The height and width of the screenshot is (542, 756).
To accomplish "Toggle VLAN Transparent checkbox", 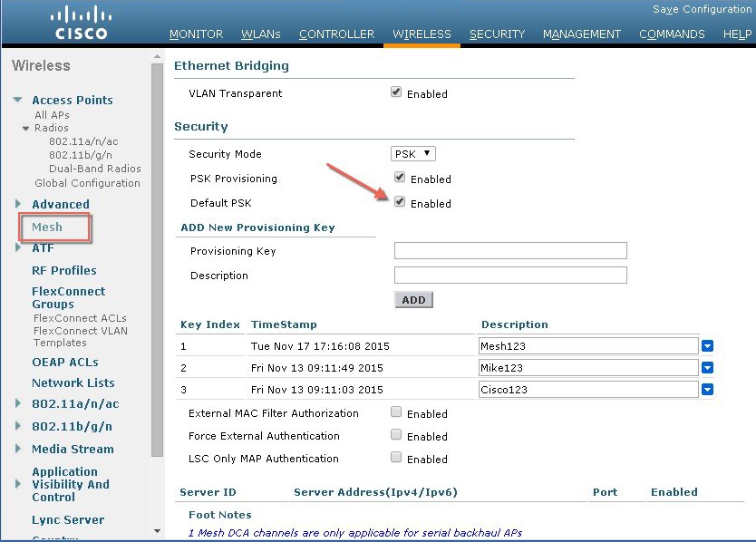I will tap(396, 92).
